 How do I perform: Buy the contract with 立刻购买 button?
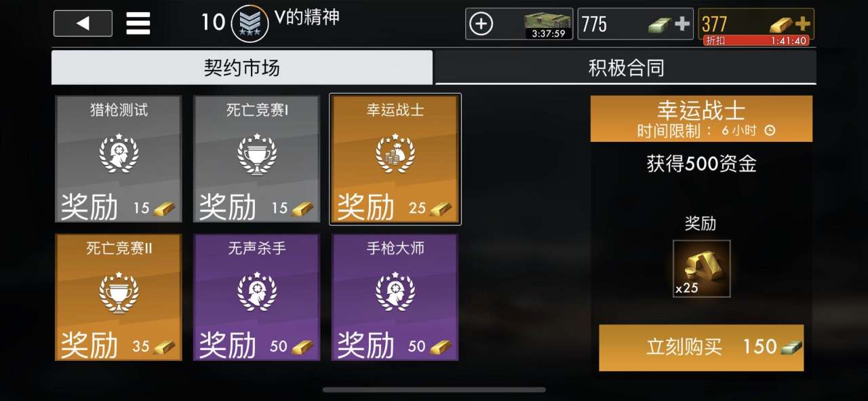(701, 347)
